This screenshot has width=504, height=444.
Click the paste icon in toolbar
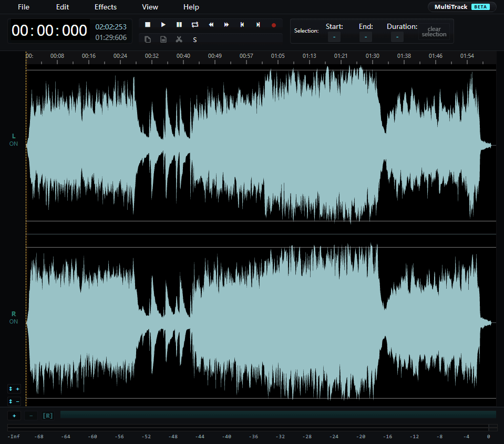tap(163, 39)
